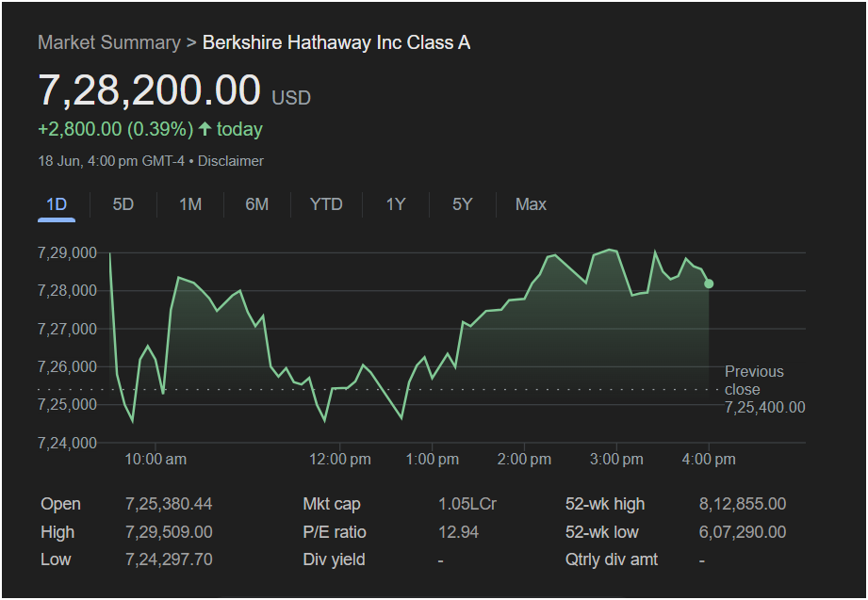Select the 7,28,200.00 current price
The height and width of the screenshot is (600, 868).
(150, 89)
